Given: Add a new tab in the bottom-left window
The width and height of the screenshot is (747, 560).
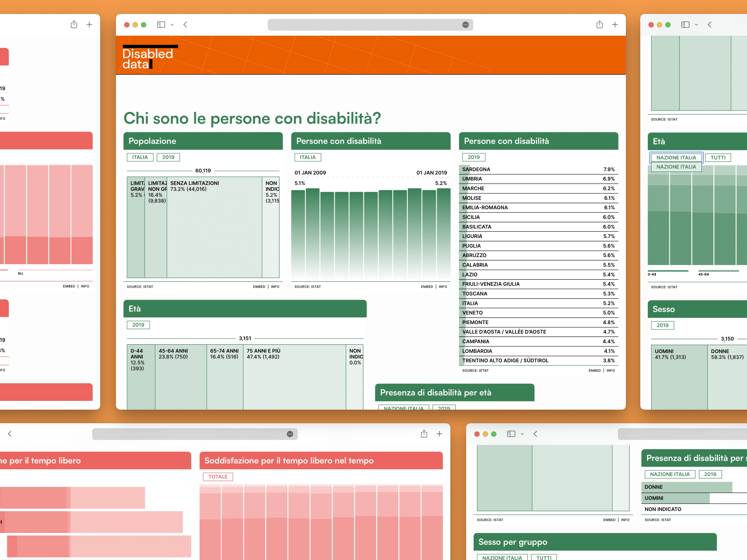Looking at the screenshot, I should click(x=439, y=434).
